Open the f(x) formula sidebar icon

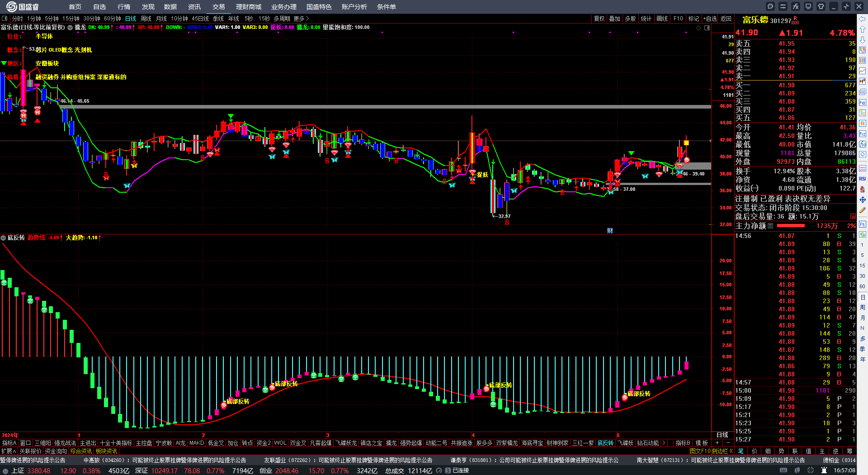click(x=863, y=144)
